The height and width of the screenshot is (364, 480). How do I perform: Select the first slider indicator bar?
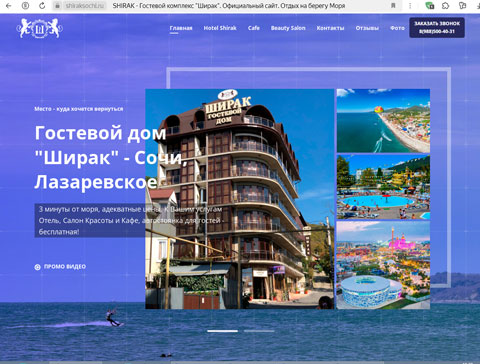tap(223, 331)
